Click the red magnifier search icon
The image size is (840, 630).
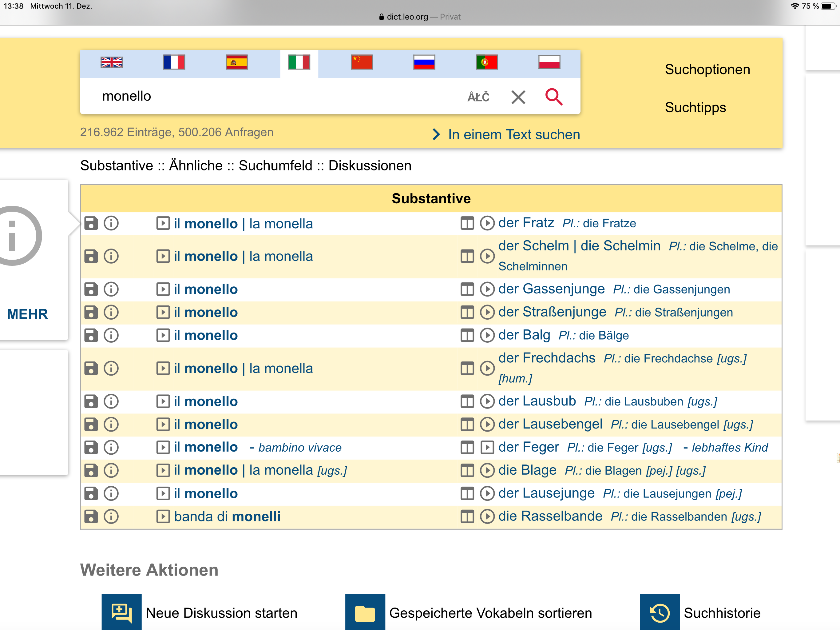point(553,97)
